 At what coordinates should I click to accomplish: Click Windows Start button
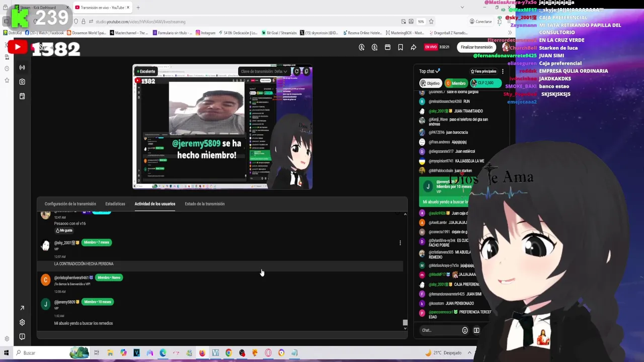pos(7,352)
